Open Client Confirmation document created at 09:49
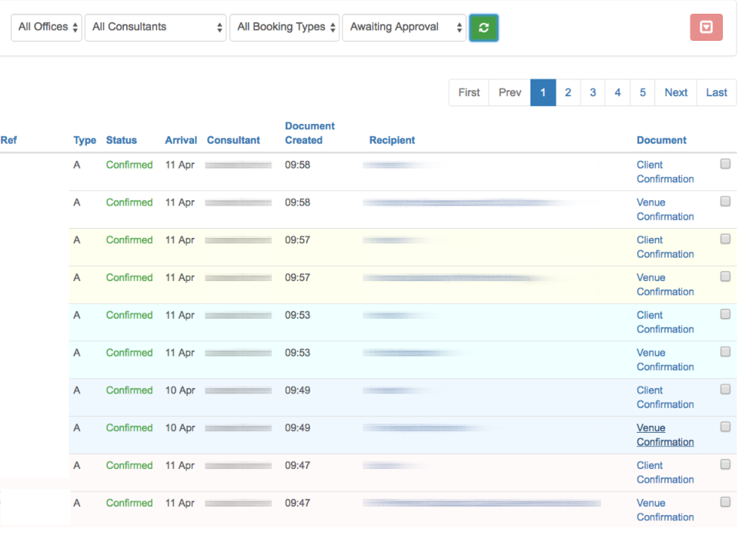Viewport: 756px width, 539px height. tap(665, 398)
